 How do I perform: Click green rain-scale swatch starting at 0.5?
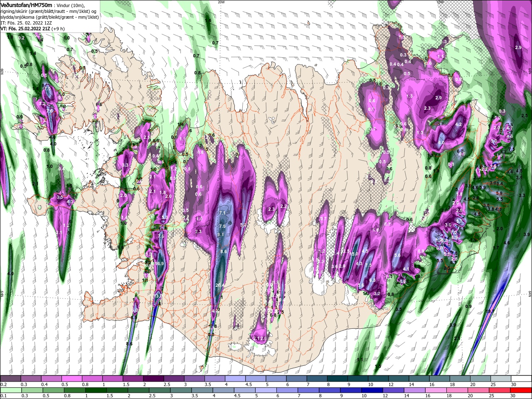click(x=53, y=390)
